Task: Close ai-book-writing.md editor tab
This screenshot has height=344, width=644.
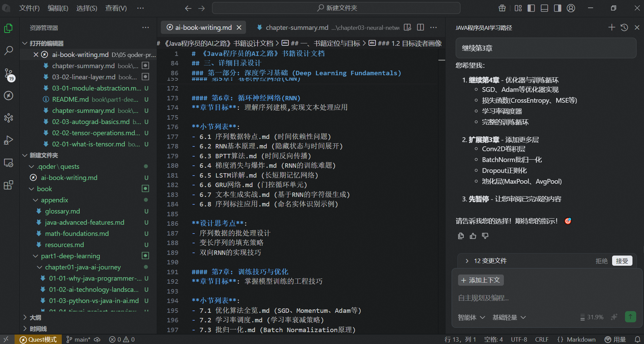Action: coord(239,27)
